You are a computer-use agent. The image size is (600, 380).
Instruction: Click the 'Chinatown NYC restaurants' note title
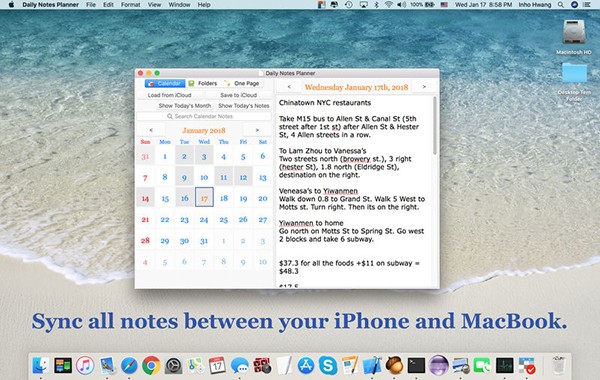325,103
